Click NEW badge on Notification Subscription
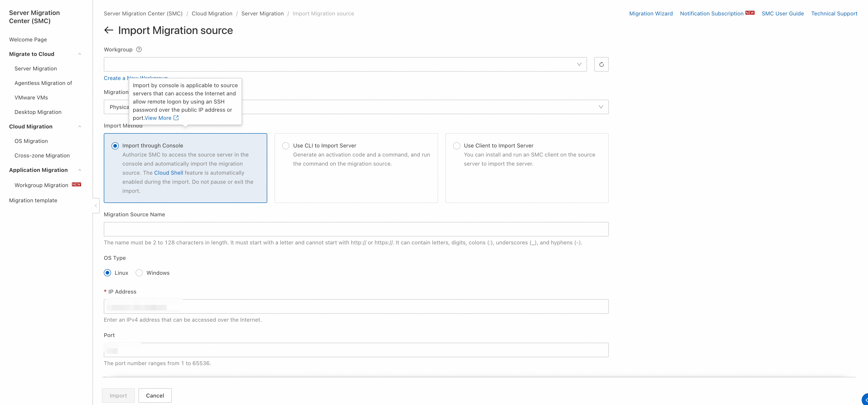Screen dimensions: 868x405 coord(750,13)
